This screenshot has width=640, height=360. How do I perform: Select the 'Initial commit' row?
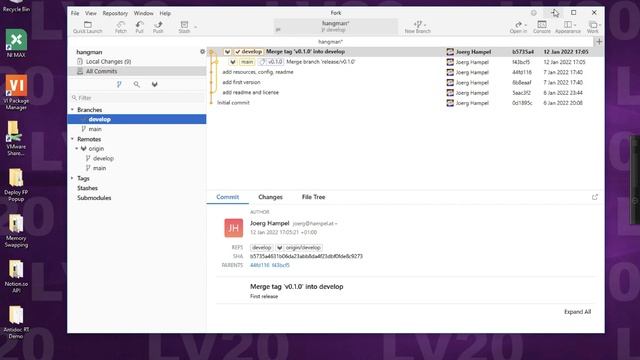click(405, 103)
